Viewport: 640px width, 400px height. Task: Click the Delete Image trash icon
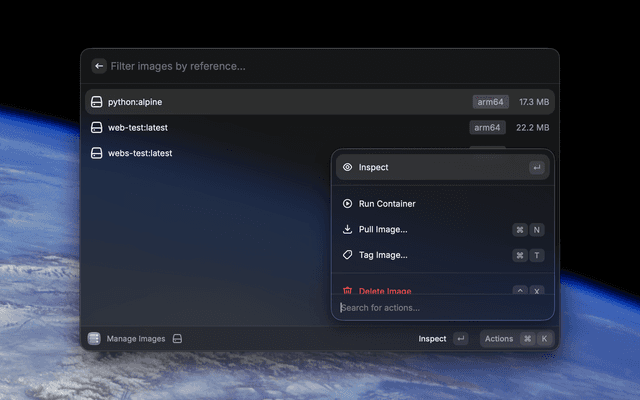(347, 290)
